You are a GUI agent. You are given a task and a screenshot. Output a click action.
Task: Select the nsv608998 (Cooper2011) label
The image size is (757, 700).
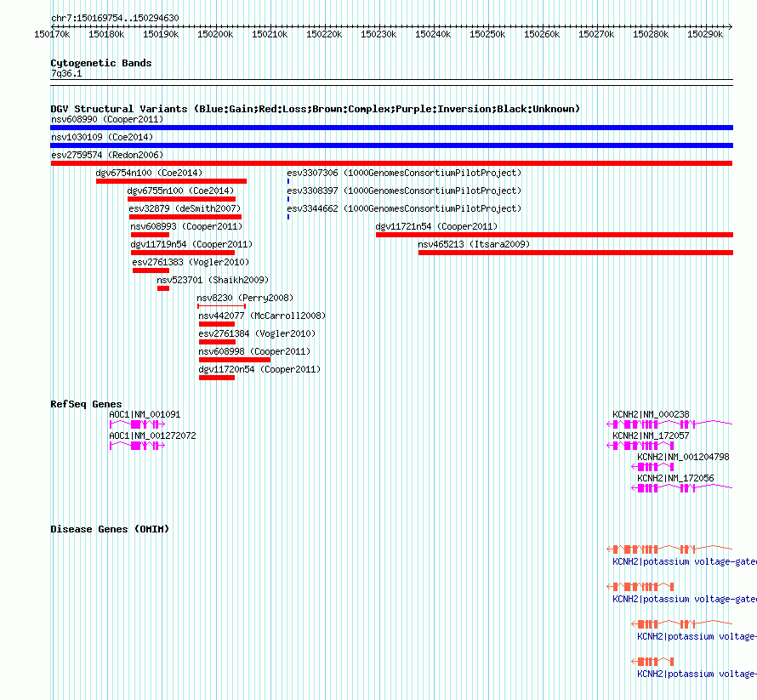[x=254, y=351]
